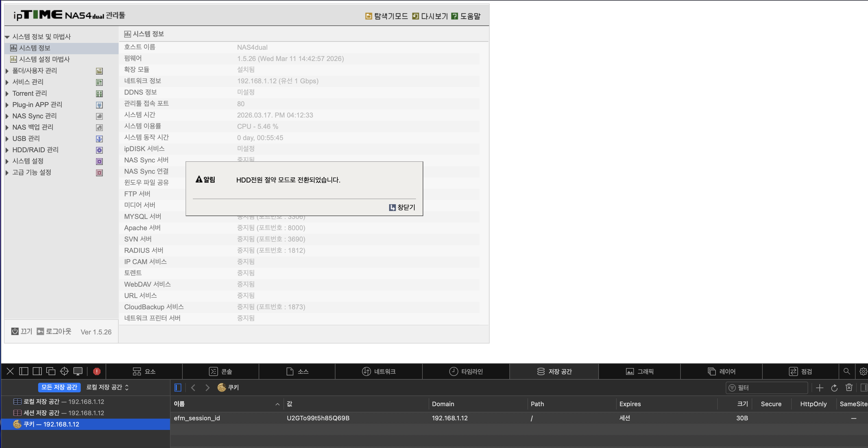
Task: Switch to the 저장 공간 tab
Action: [x=554, y=371]
